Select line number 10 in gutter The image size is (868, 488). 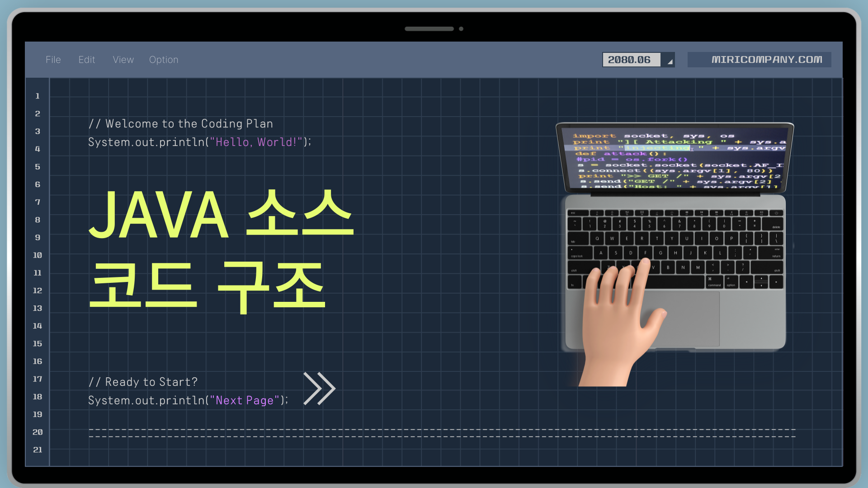(x=38, y=255)
